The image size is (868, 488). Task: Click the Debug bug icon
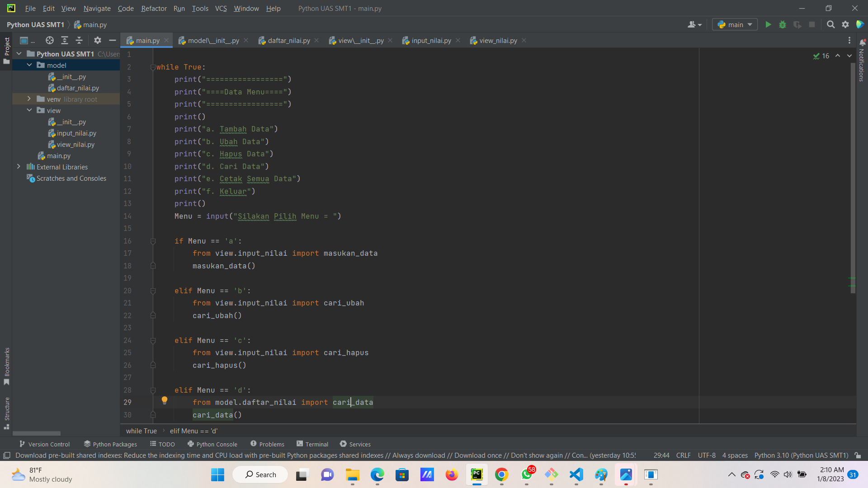tap(783, 24)
